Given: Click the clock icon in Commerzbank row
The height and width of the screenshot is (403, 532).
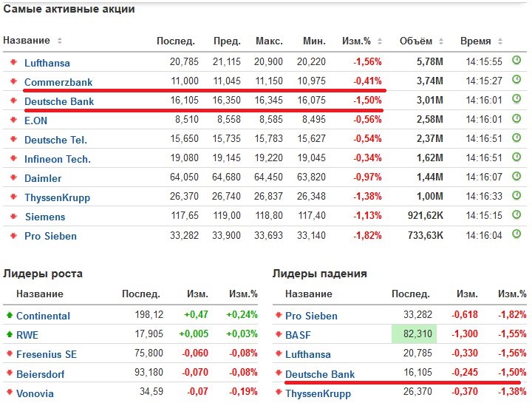Looking at the screenshot, I should [x=516, y=81].
